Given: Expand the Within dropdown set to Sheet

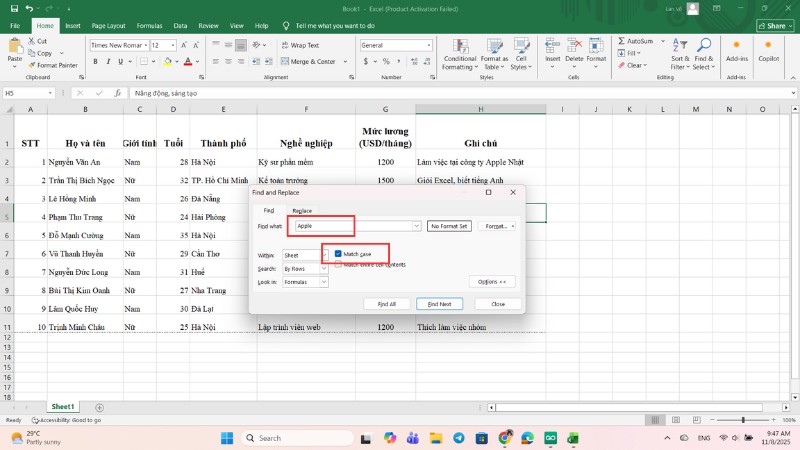Looking at the screenshot, I should pyautogui.click(x=324, y=256).
